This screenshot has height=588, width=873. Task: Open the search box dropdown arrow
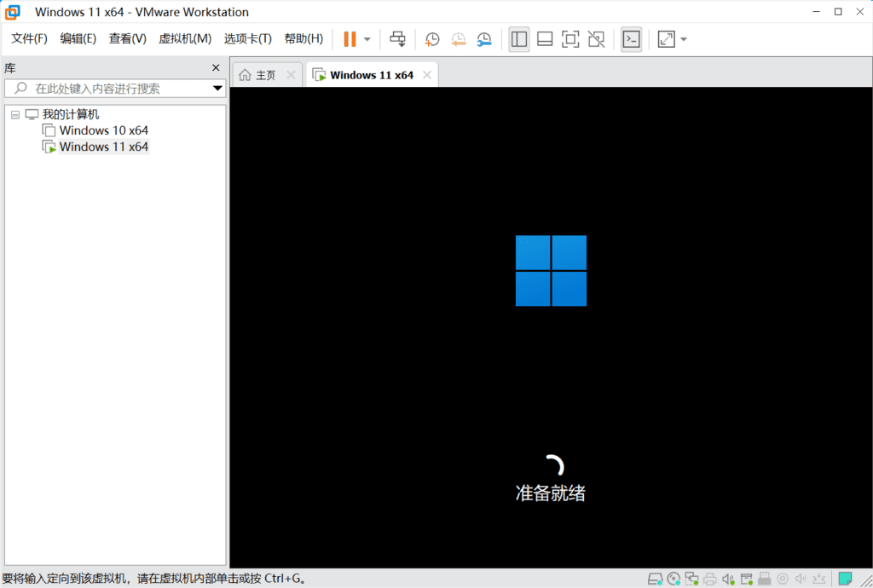point(217,89)
